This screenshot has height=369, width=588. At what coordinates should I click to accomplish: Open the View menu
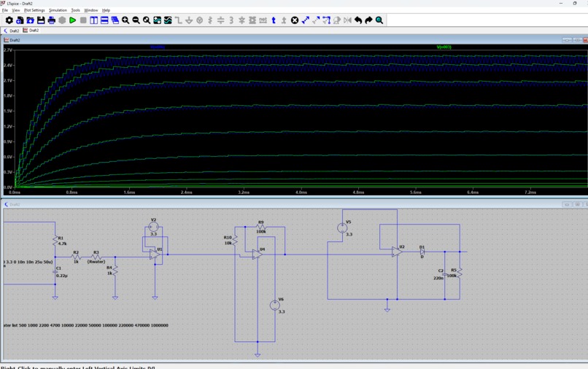(x=16, y=10)
